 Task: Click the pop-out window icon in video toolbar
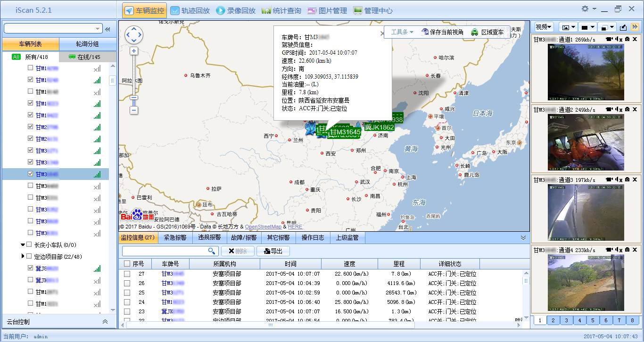[623, 27]
